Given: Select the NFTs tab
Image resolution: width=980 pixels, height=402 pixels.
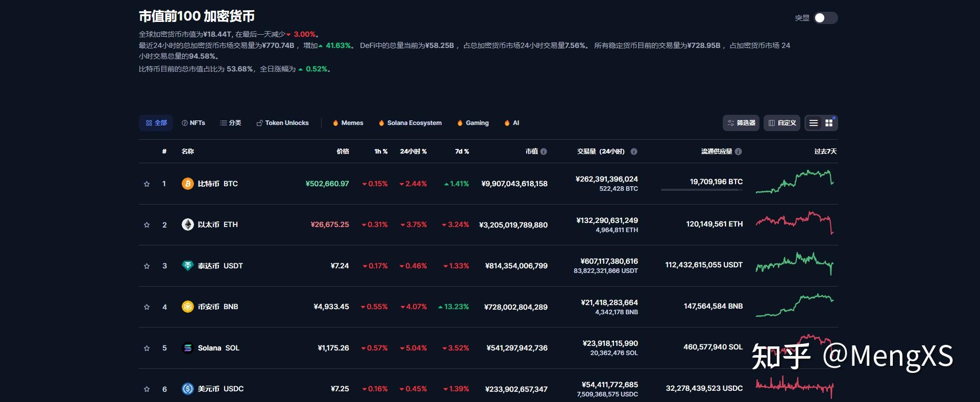Looking at the screenshot, I should 193,123.
